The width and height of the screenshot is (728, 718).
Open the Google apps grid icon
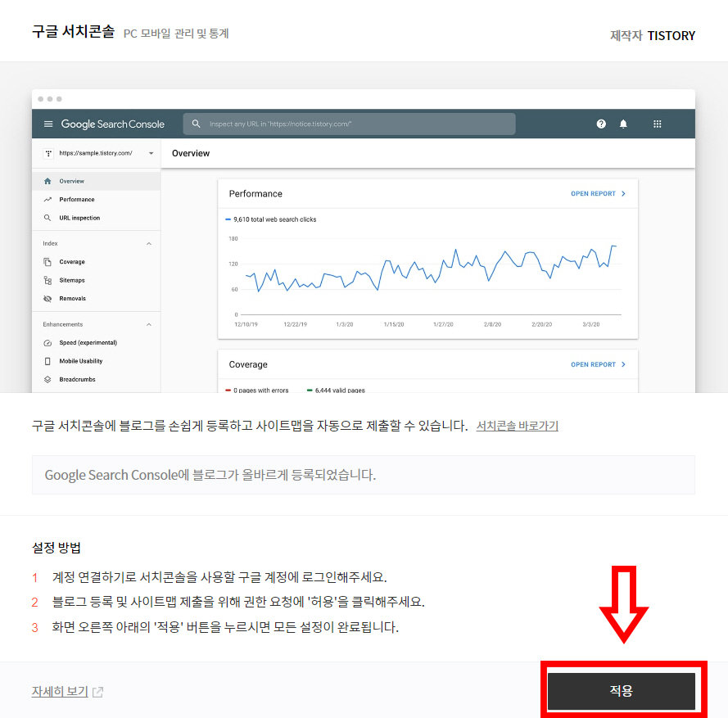(x=657, y=124)
